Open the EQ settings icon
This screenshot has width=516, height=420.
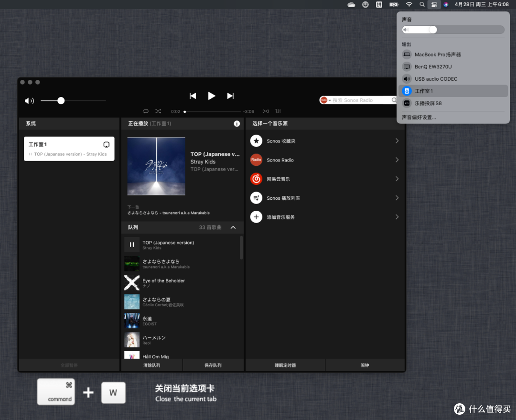[x=278, y=111]
